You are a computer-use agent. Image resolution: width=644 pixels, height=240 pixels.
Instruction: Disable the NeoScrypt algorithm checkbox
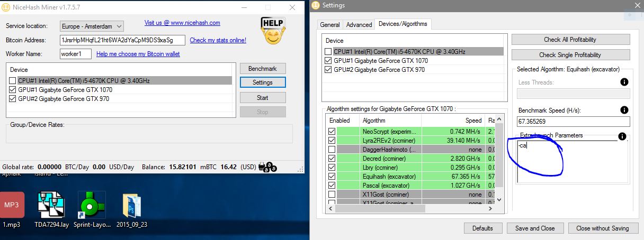pyautogui.click(x=332, y=131)
